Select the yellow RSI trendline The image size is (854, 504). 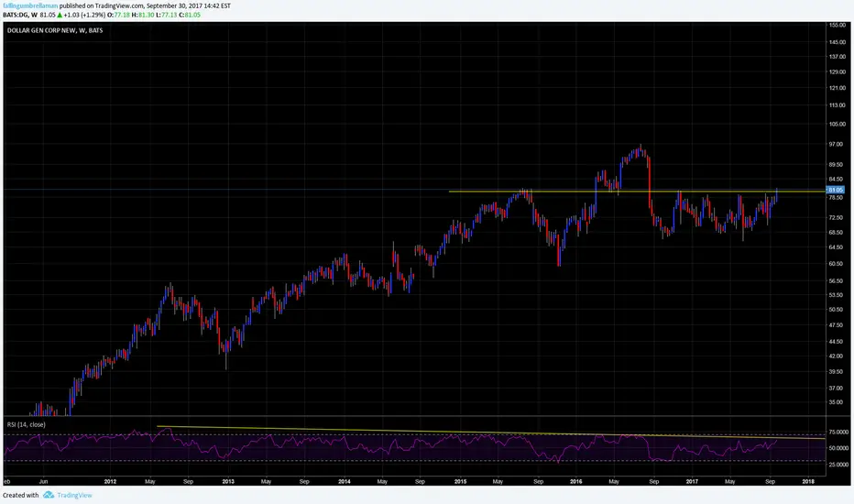point(490,433)
